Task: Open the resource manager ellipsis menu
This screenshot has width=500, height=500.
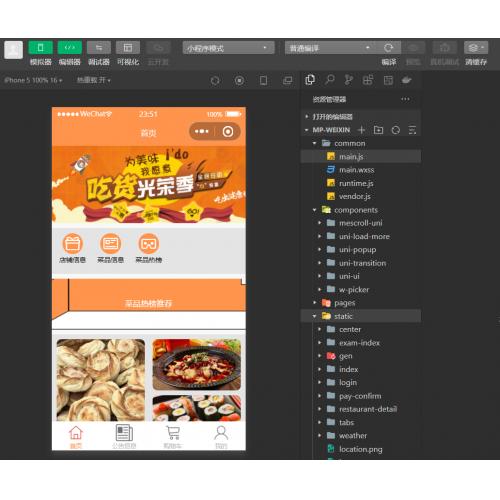Action: [405, 99]
